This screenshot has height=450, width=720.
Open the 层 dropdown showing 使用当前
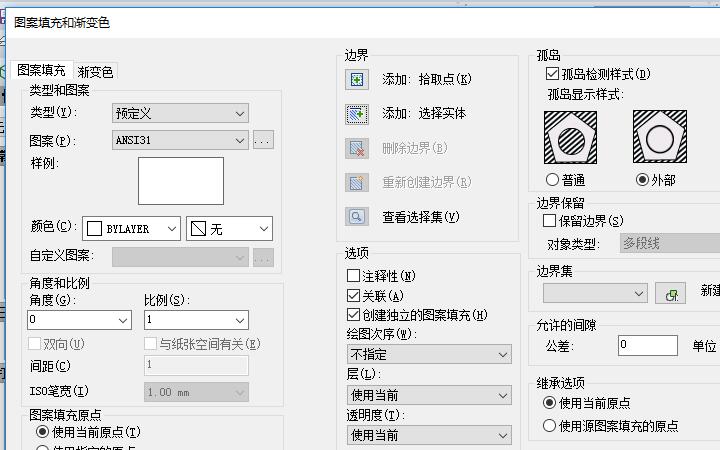(x=429, y=395)
